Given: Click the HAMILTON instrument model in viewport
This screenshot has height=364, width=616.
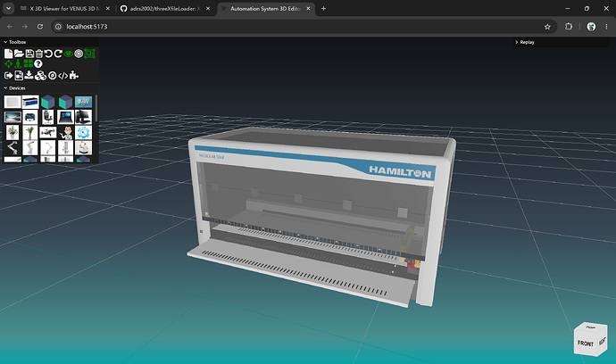Looking at the screenshot, I should 321,217.
